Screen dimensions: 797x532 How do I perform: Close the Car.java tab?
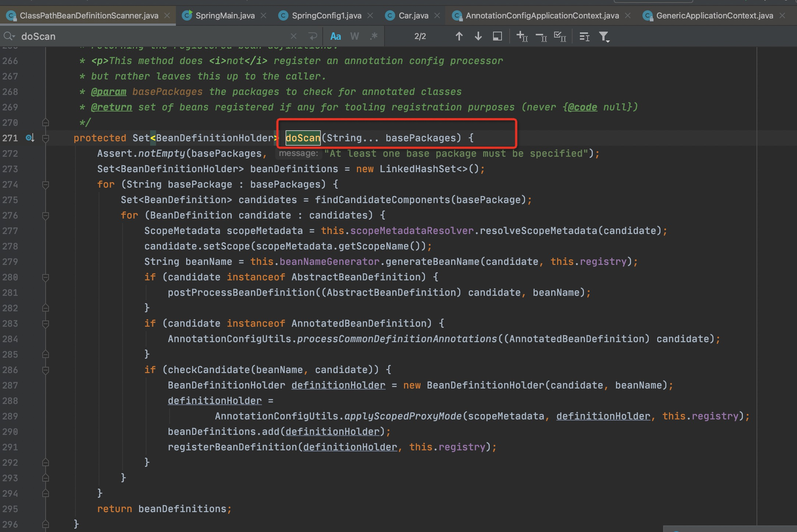pyautogui.click(x=437, y=15)
